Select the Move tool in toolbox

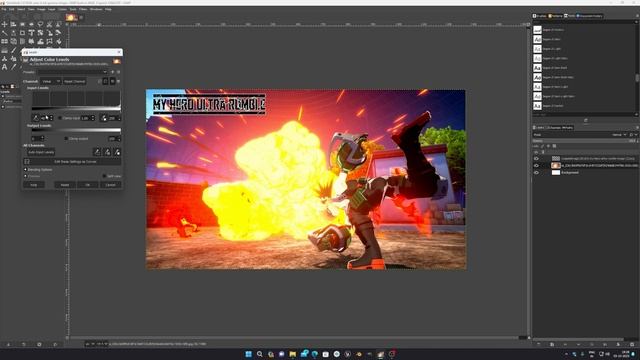[4, 24]
